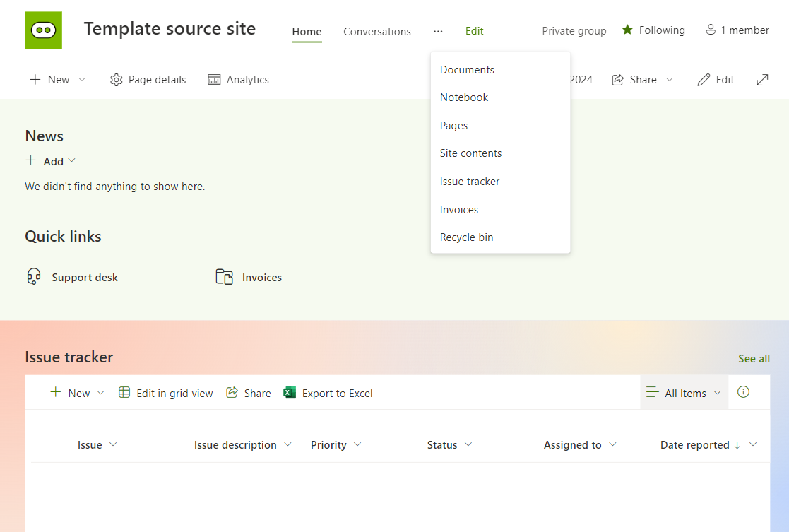Click the ellipsis more navigation button

point(438,31)
